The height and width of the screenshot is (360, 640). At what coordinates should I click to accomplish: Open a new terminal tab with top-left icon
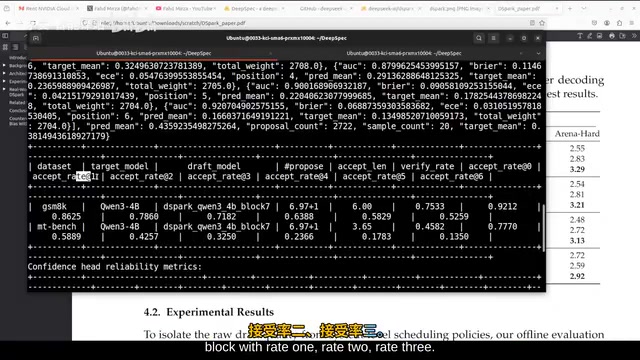coord(36,38)
